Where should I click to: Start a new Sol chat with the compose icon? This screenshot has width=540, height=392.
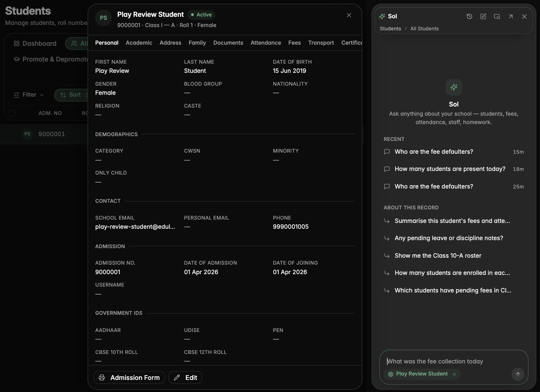(x=483, y=16)
